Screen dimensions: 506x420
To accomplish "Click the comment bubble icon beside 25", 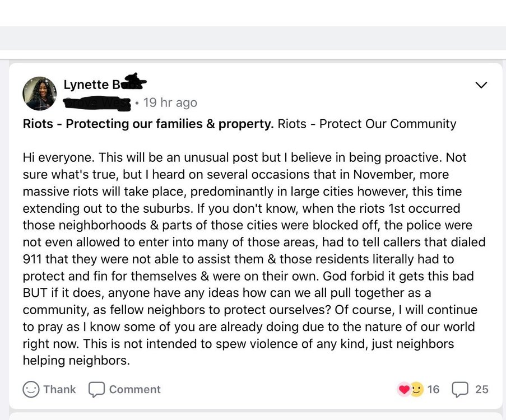I will coord(460,389).
